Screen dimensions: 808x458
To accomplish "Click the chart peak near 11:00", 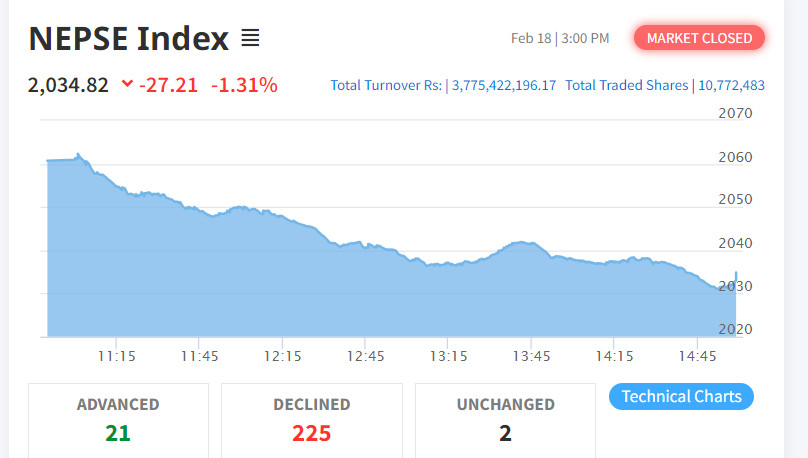I will 78,155.
